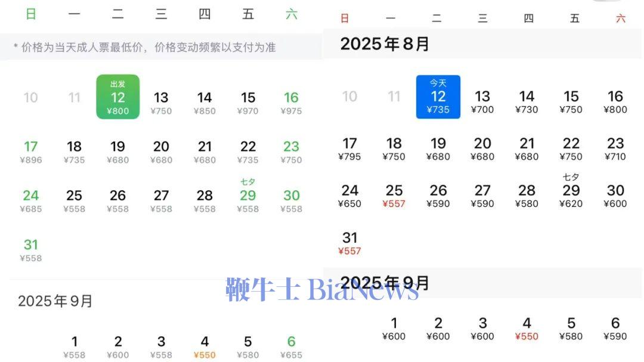Select August 30 priced ¥600
The height and width of the screenshot is (362, 644).
tap(615, 196)
